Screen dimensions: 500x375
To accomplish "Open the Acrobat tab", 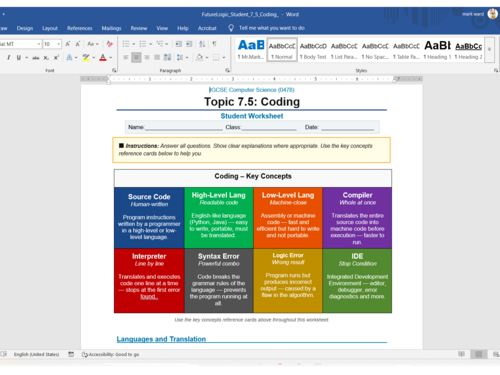I will (207, 28).
